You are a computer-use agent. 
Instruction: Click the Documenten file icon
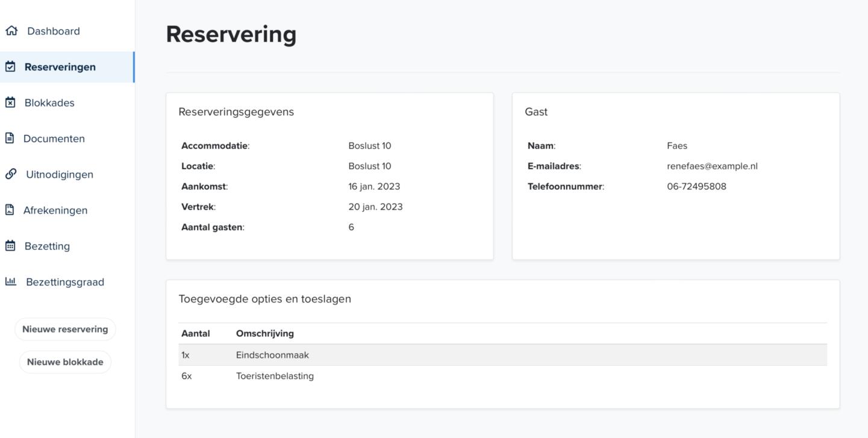point(10,138)
